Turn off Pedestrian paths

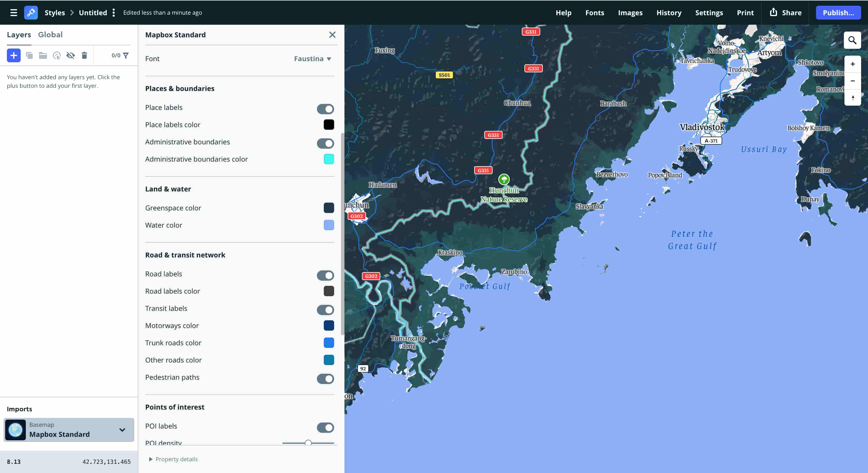[x=325, y=379]
